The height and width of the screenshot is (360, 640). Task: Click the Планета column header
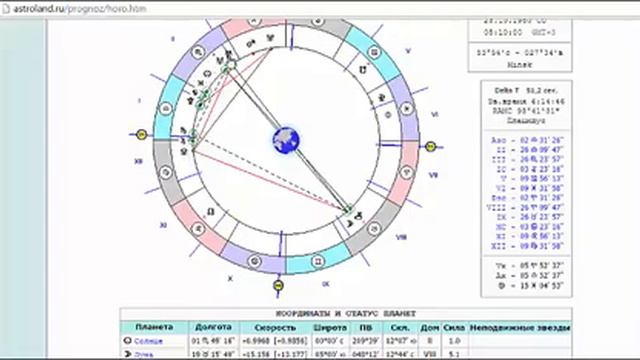(154, 327)
